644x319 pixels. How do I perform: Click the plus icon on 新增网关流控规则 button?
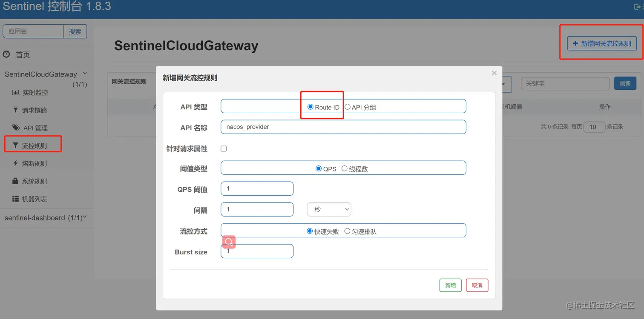tap(575, 43)
